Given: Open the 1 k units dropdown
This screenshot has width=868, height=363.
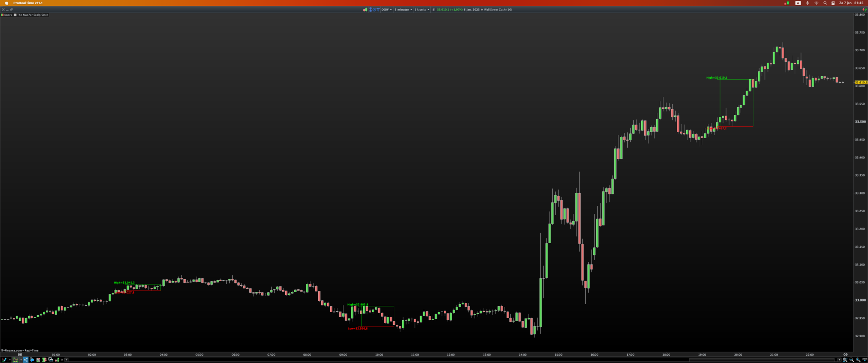Looking at the screenshot, I should [422, 10].
